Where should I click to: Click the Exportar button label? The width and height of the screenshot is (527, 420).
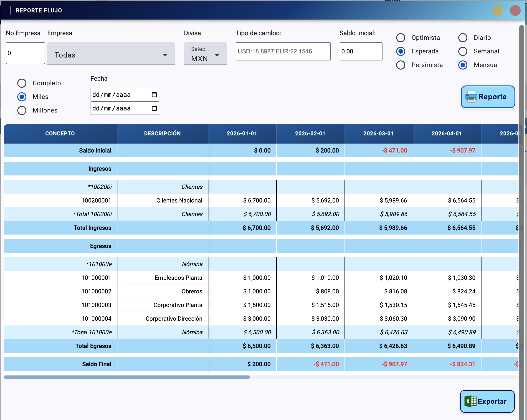(492, 401)
